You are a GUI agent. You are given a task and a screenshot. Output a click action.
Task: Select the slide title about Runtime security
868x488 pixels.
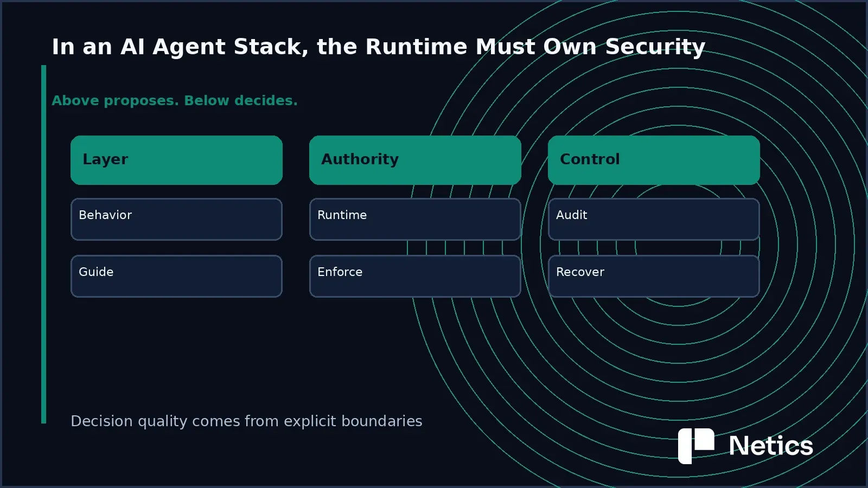pyautogui.click(x=378, y=47)
